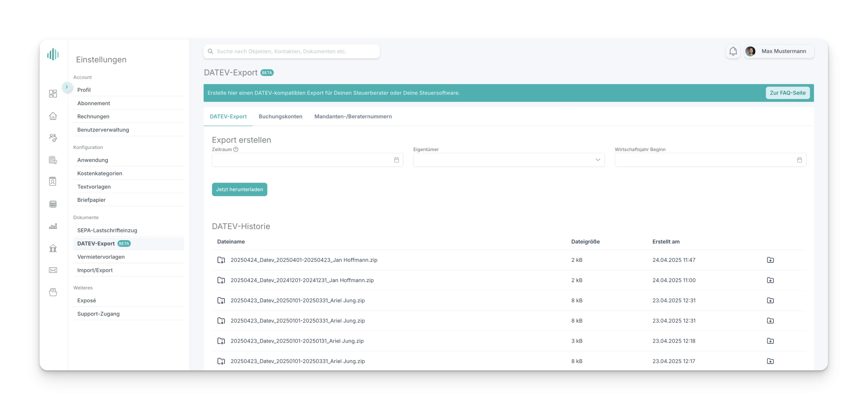Click Max Mustermann's avatar picture
Image resolution: width=868 pixels, height=410 pixels.
tap(750, 51)
